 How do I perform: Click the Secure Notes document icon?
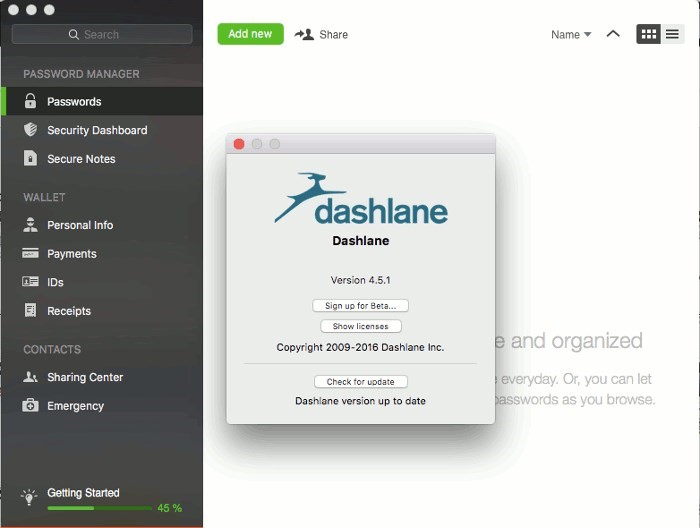tap(30, 158)
